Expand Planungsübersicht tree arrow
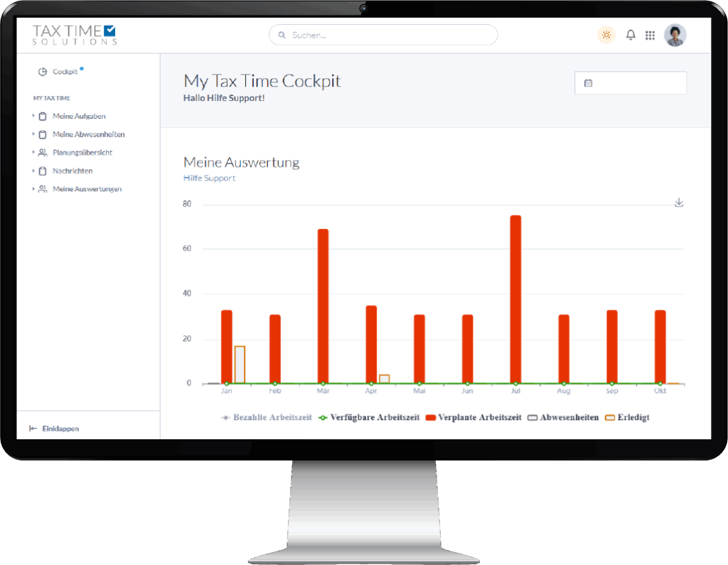 pyautogui.click(x=33, y=152)
